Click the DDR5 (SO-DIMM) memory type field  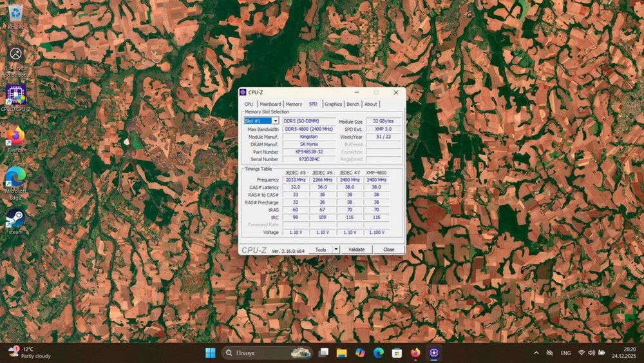[309, 121]
